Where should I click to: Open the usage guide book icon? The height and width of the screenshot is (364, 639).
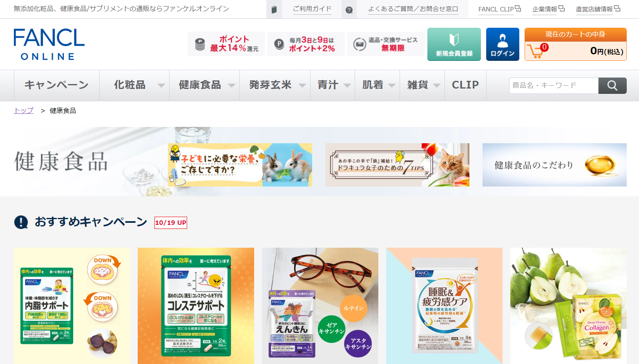[274, 9]
